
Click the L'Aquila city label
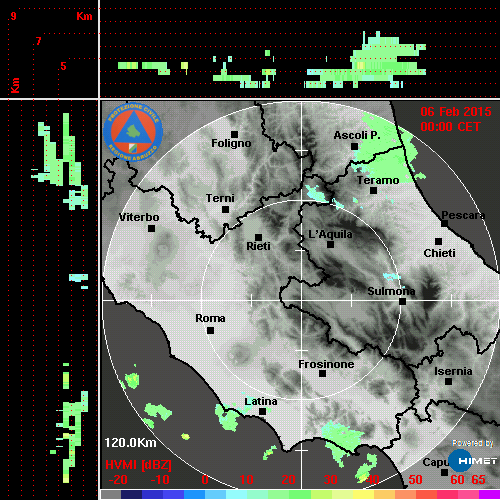click(330, 234)
